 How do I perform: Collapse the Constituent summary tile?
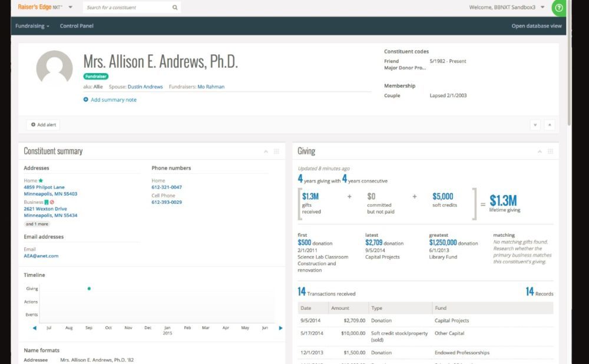coord(265,151)
